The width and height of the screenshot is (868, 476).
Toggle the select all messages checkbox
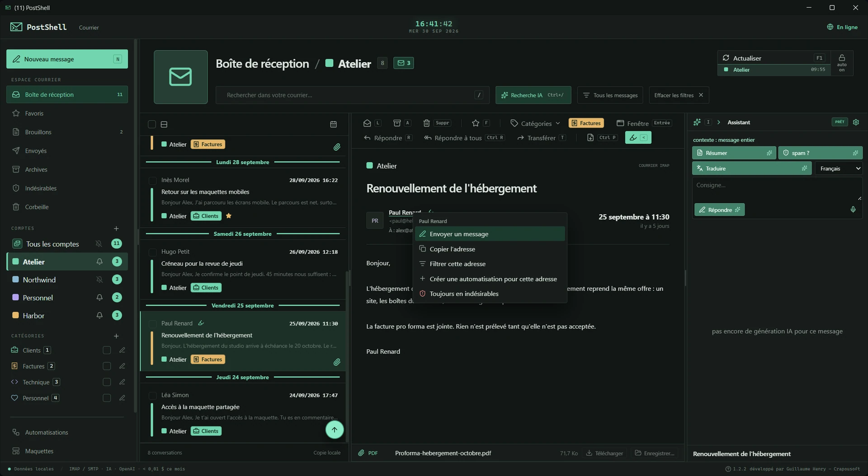152,124
